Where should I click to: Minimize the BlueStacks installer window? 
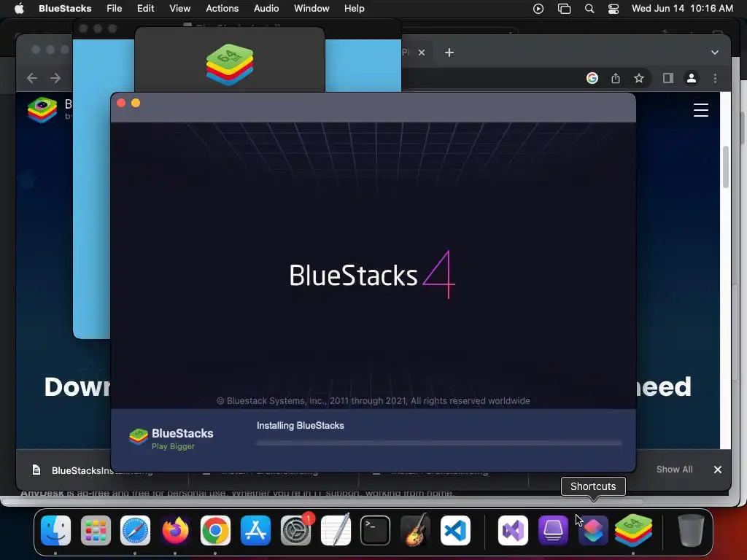click(x=136, y=103)
